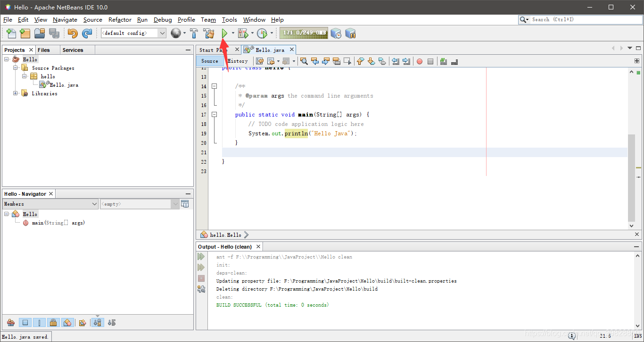Click the editor vertical scrollbar thumb
The image size is (644, 342).
[631, 178]
